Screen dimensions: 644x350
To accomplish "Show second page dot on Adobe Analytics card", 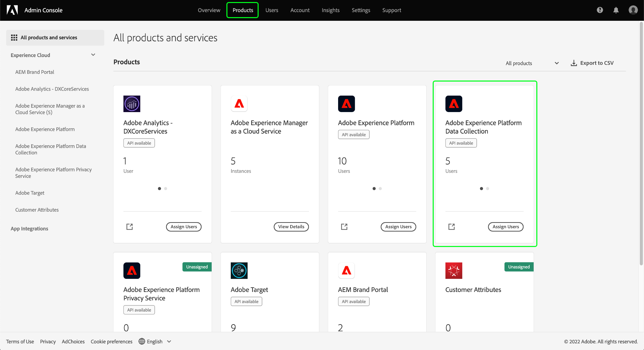I will pos(166,189).
